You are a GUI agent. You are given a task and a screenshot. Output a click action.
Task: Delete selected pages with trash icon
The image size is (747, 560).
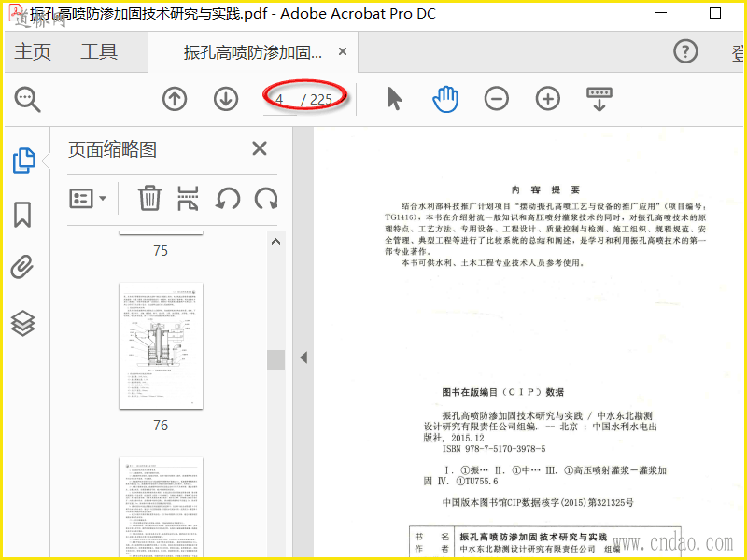pyautogui.click(x=149, y=198)
